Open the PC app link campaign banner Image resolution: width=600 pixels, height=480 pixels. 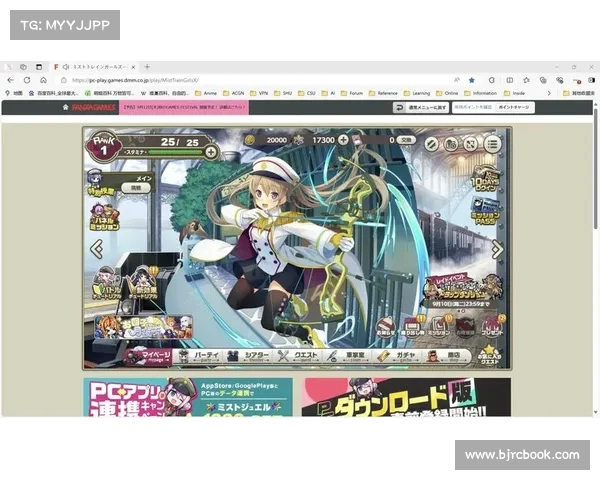coord(188,397)
